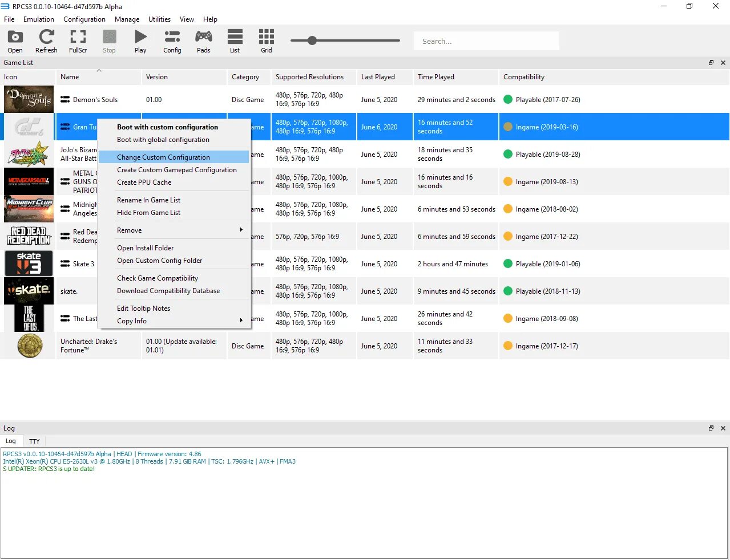Choose Open Custom Config Folder
Screen dimensions: 730x560
pyautogui.click(x=174, y=261)
